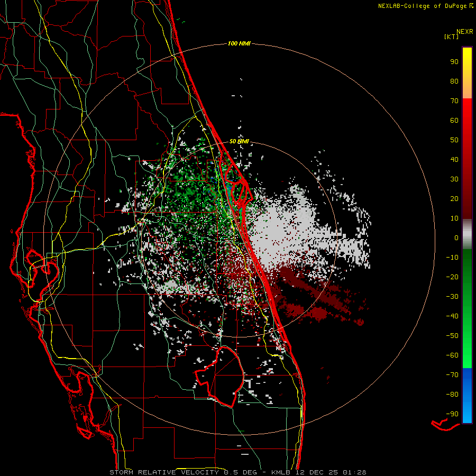Click the yellow top segment of the color bar
The image size is (476, 476).
coord(467,73)
